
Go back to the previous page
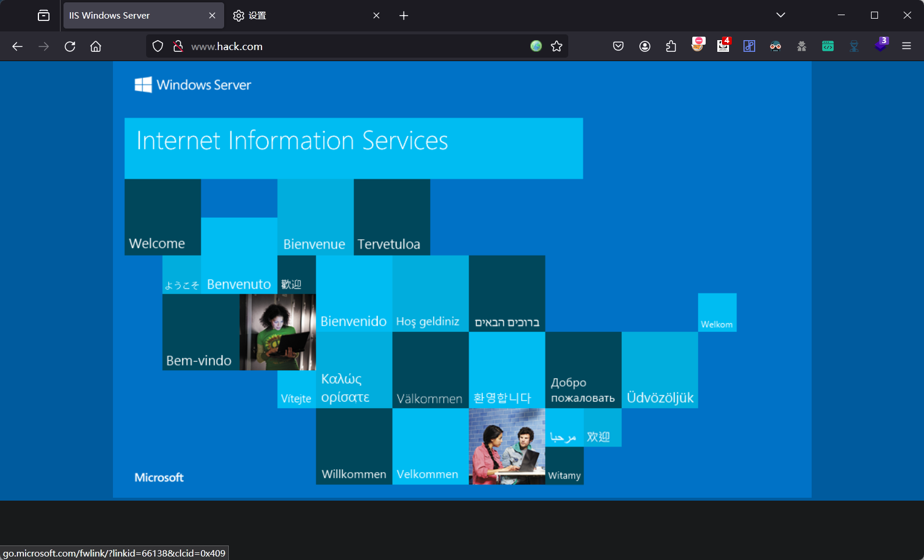[17, 47]
